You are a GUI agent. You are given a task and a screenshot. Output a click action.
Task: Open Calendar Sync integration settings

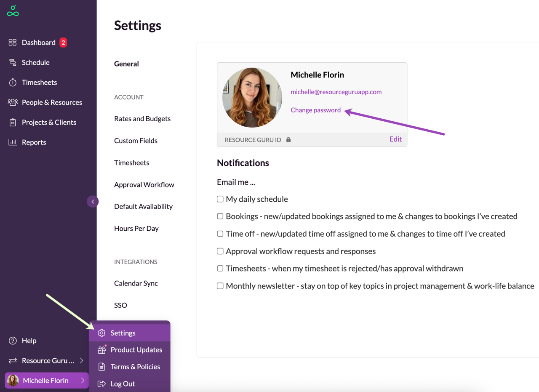pos(136,283)
